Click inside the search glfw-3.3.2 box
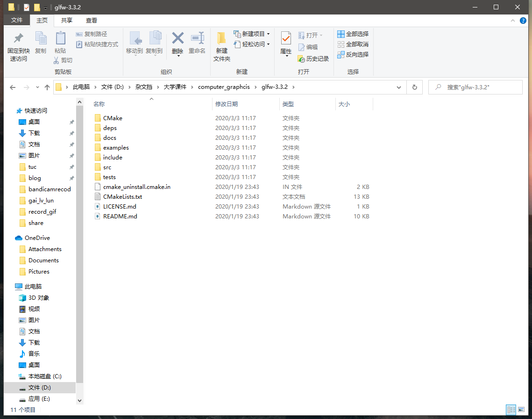Screen dimensions: 532x419 [475, 87]
